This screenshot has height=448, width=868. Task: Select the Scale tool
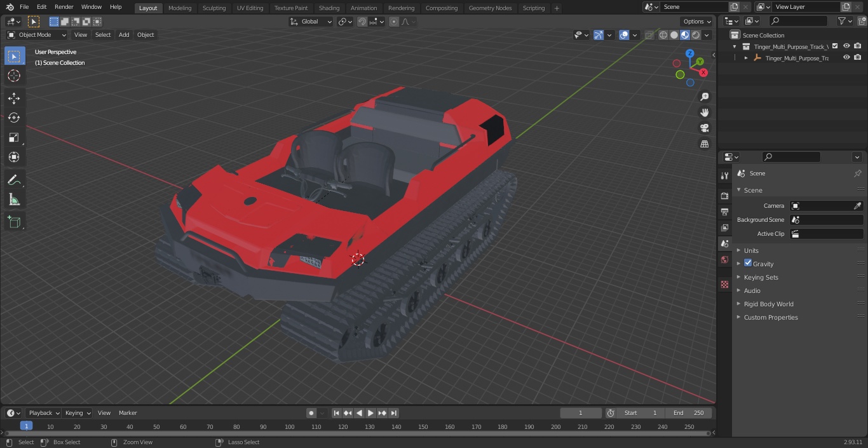(14, 137)
